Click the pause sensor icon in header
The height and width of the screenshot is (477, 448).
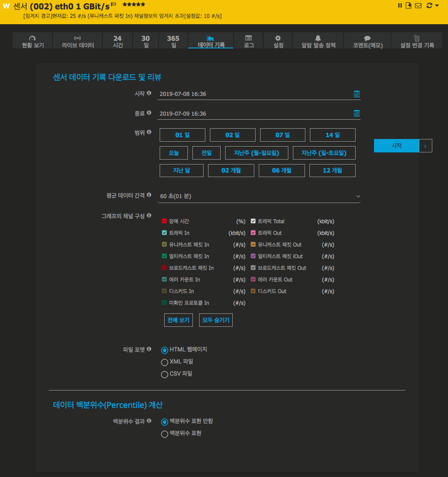400,5
